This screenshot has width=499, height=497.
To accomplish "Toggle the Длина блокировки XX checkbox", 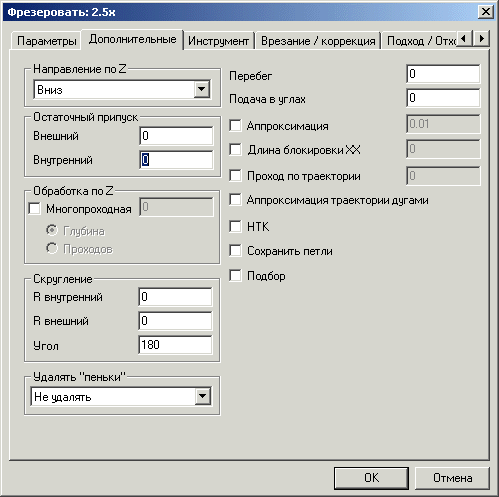I will (x=235, y=150).
